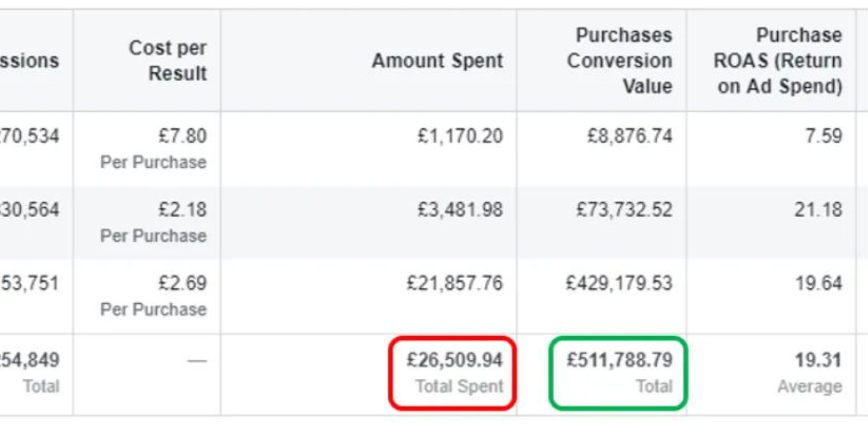The height and width of the screenshot is (434, 868).
Task: Click the 19.31 Average ROAS cell
Action: [x=810, y=372]
